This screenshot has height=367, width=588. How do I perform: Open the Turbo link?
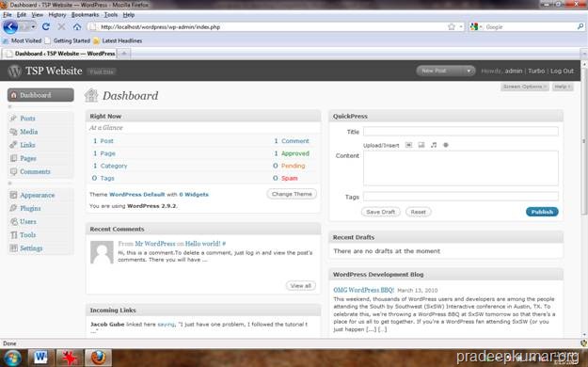pyautogui.click(x=536, y=71)
